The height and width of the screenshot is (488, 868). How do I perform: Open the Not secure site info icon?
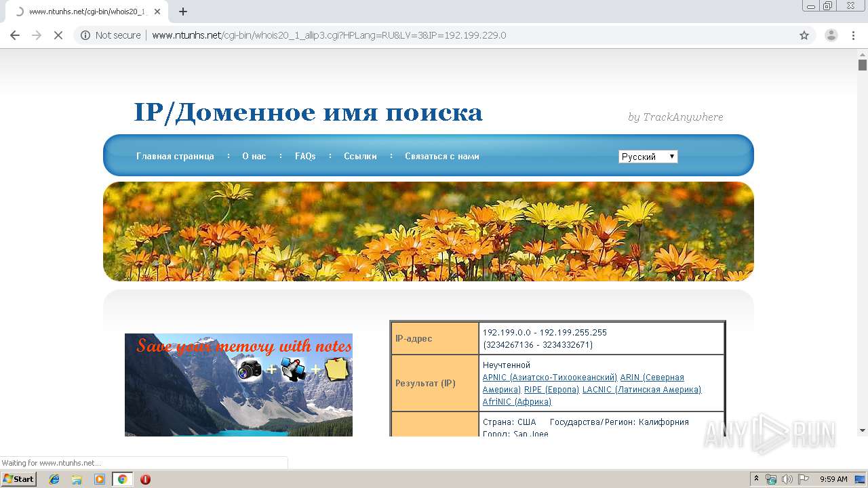coord(85,35)
